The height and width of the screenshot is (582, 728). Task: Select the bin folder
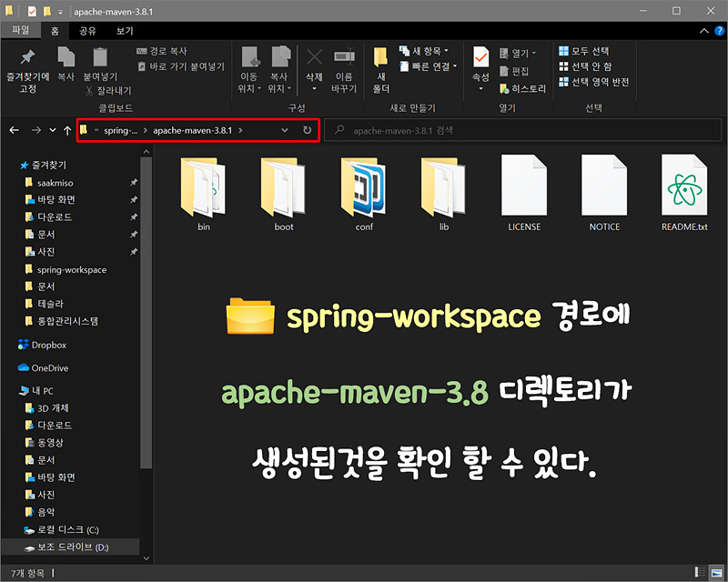pos(203,194)
